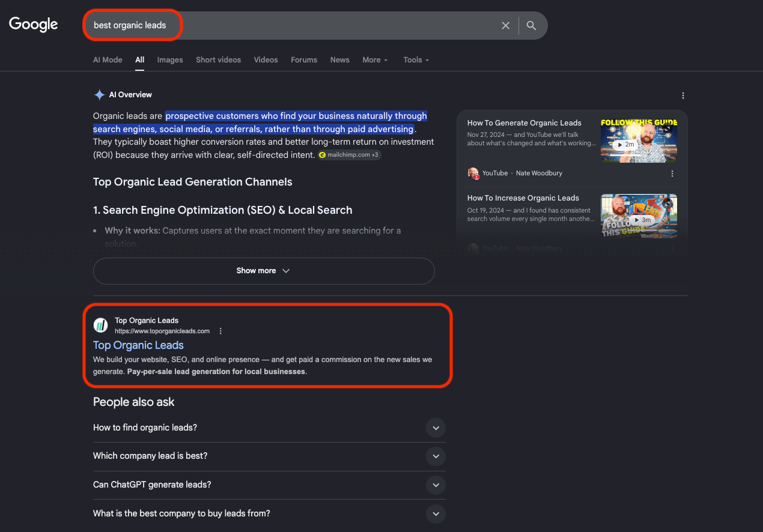Open the More dropdown menu
This screenshot has width=763, height=532.
(x=375, y=60)
